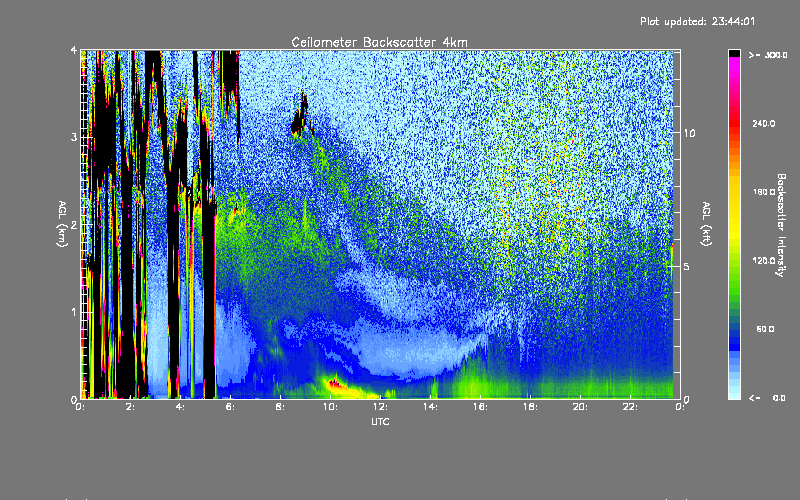The image size is (800, 500).
Task: Click the '240.0' colorbar label
Action: tap(764, 123)
